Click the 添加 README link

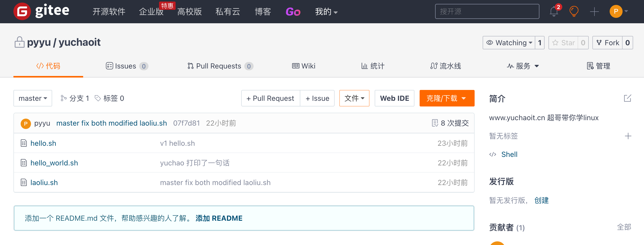pos(219,218)
